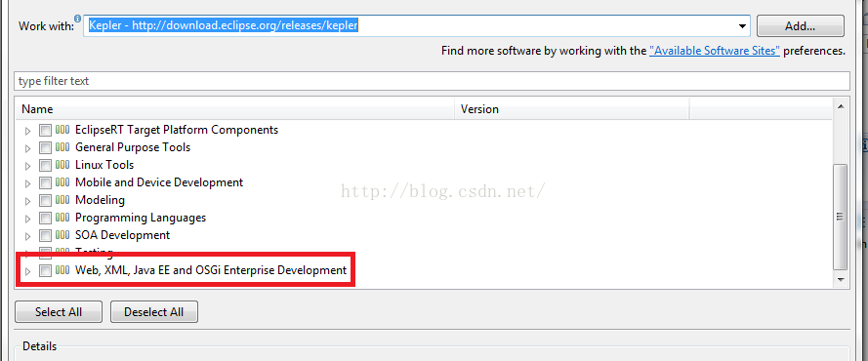Check the General Purpose Tools checkbox

(x=45, y=148)
